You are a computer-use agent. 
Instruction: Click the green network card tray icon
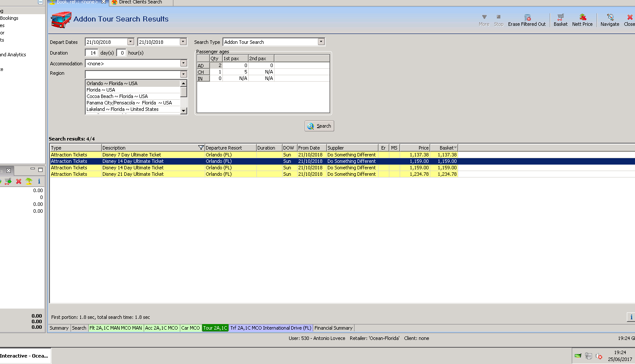578,356
